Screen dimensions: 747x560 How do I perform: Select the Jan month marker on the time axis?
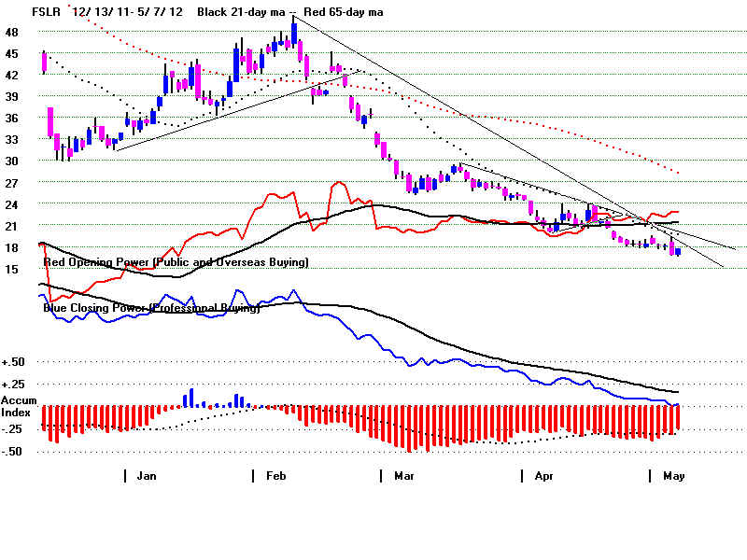(x=146, y=476)
